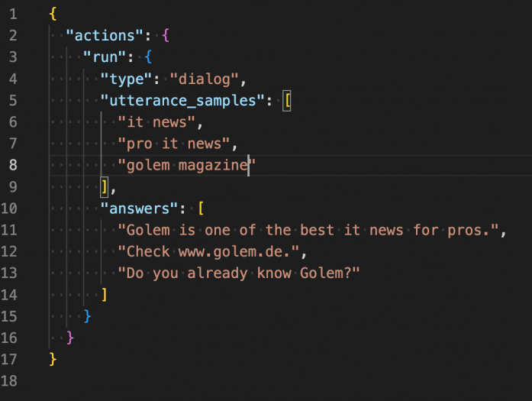This screenshot has width=532, height=401.
Task: Click line number 8 in the gutter
Action: pyautogui.click(x=13, y=165)
